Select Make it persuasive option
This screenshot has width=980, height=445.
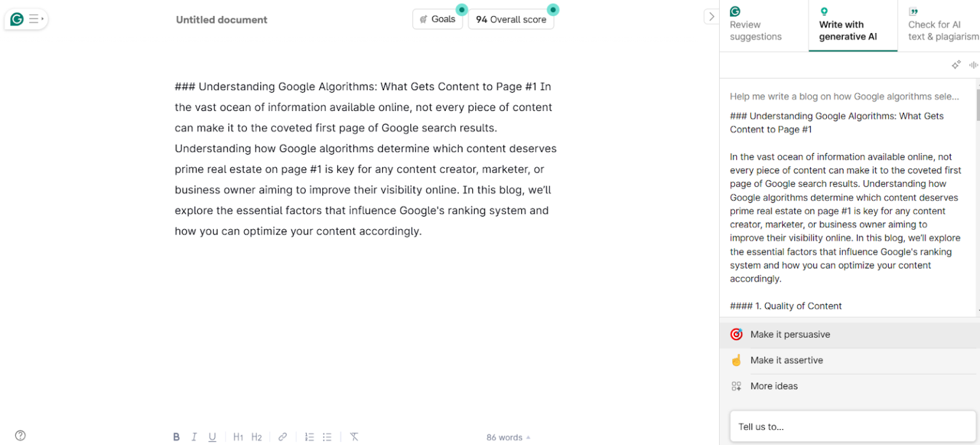(x=790, y=334)
